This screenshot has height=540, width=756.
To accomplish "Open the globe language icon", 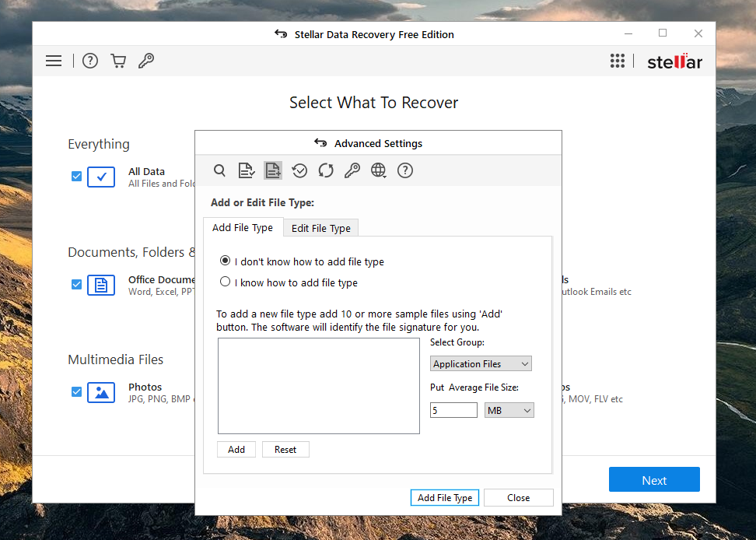I will 379,170.
